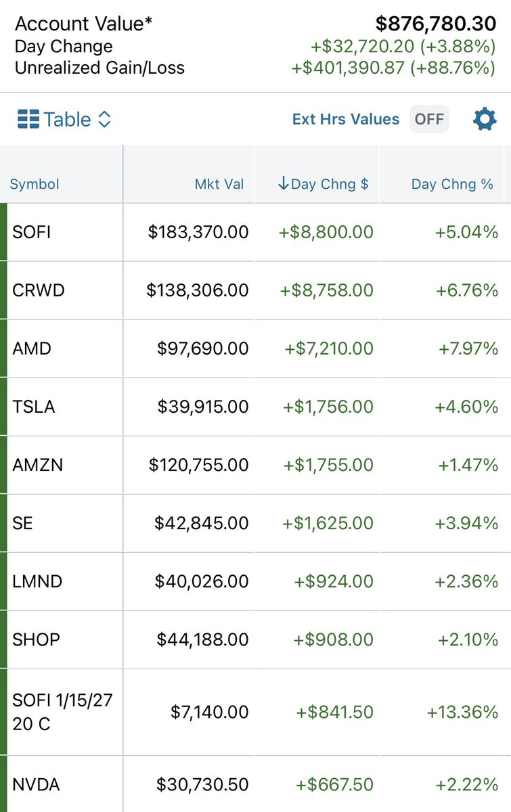Viewport: 511px width, 812px height.
Task: Sort by the Day Chng $ column header
Action: 324,184
